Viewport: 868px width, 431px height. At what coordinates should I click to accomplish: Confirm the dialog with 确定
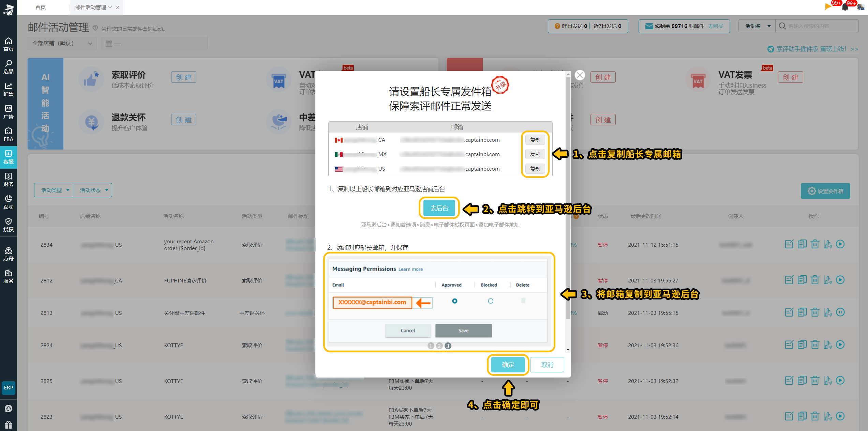(508, 365)
